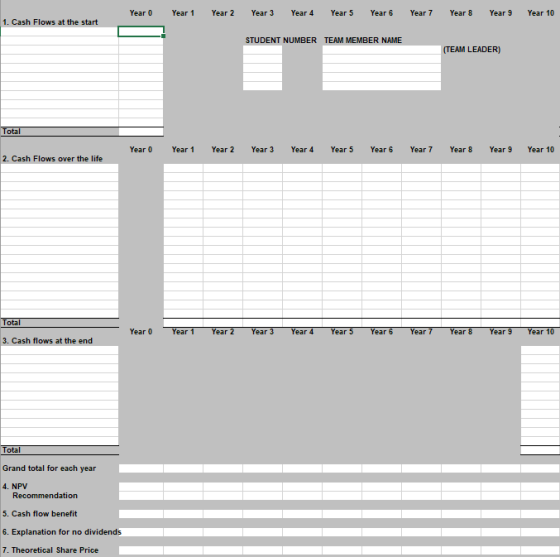Click the Year 0 header above Cash Flows at the start
560x557 pixels.
[141, 13]
